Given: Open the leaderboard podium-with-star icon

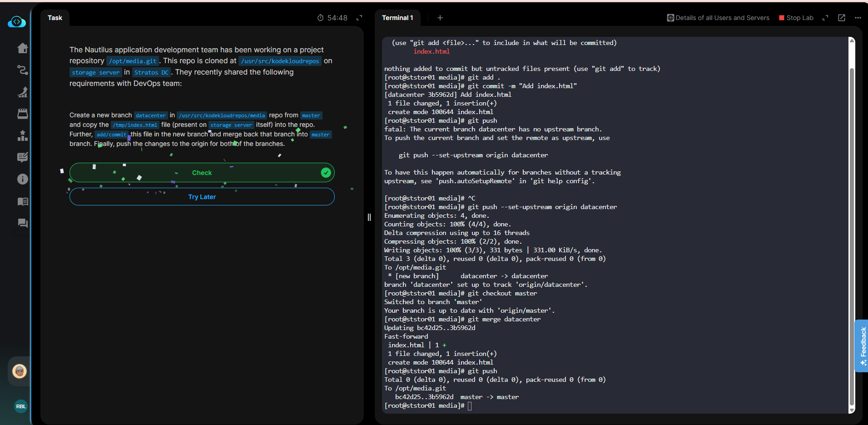Looking at the screenshot, I should 22,135.
